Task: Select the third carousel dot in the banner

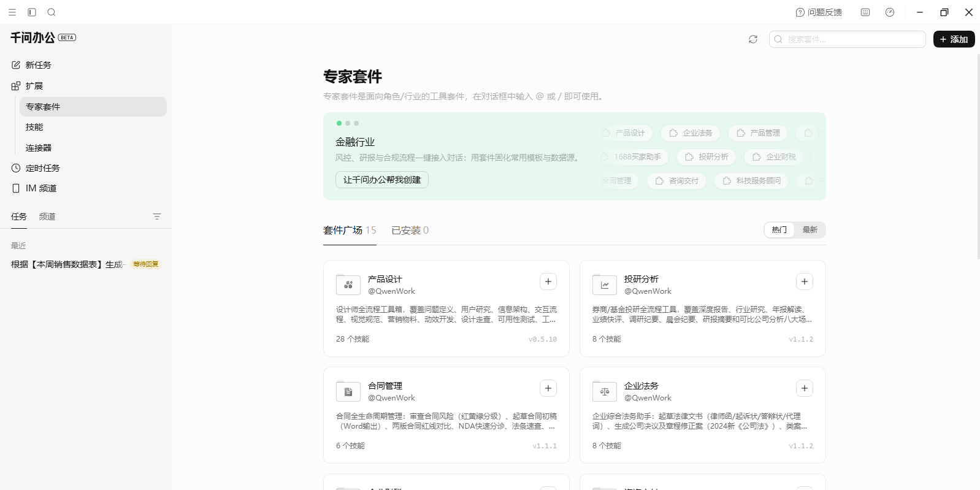Action: pos(356,123)
